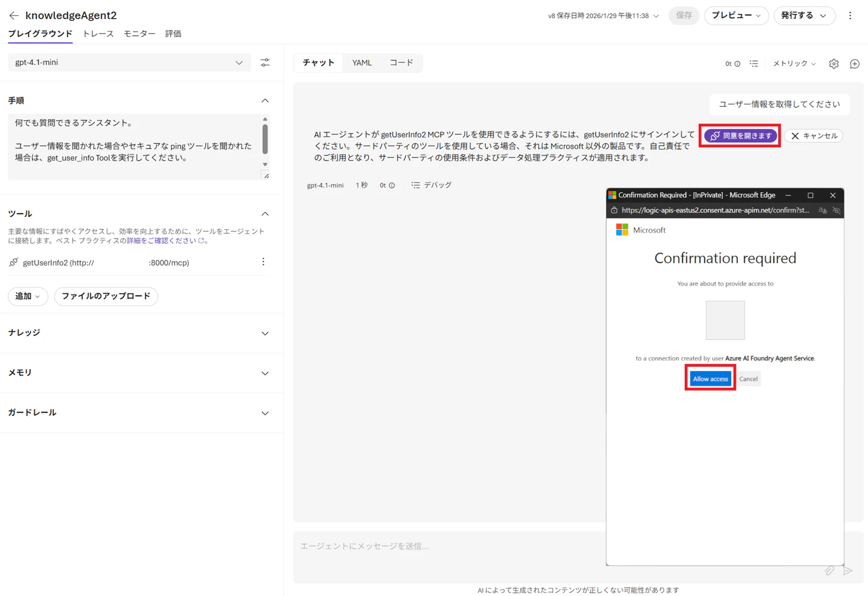Image resolution: width=868 pixels, height=596 pixels.
Task: Click the list icon beside the token counter
Action: 754,64
